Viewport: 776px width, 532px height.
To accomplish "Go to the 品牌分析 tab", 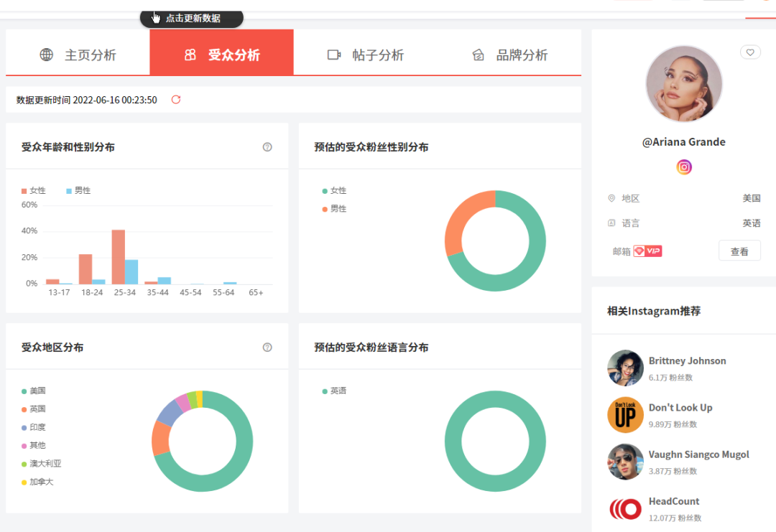I will pyautogui.click(x=509, y=52).
